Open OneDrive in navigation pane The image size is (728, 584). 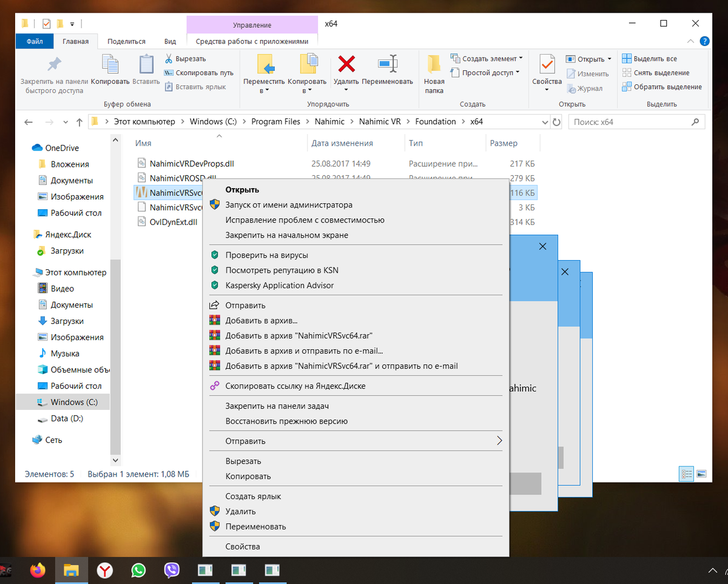[x=62, y=148]
